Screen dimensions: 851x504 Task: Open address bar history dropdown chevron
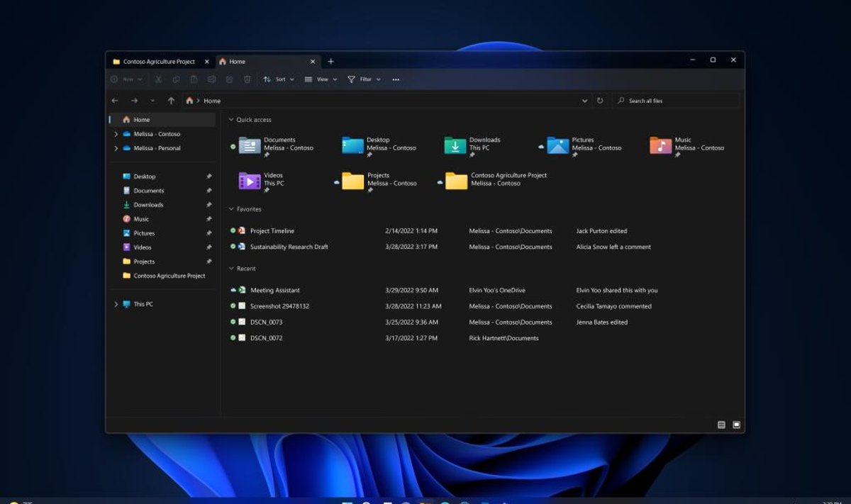point(584,101)
